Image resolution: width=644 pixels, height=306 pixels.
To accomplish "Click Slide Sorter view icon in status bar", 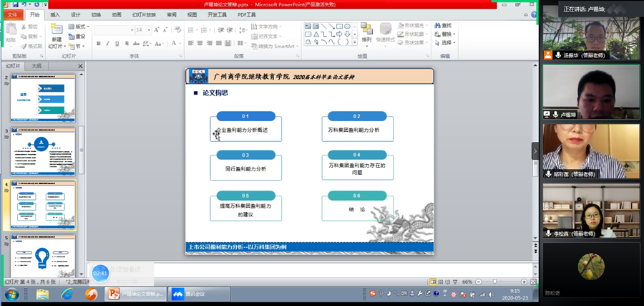I will (x=441, y=282).
